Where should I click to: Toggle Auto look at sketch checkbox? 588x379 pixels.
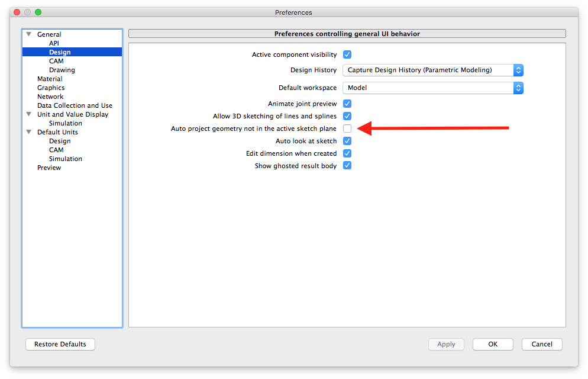click(x=347, y=141)
